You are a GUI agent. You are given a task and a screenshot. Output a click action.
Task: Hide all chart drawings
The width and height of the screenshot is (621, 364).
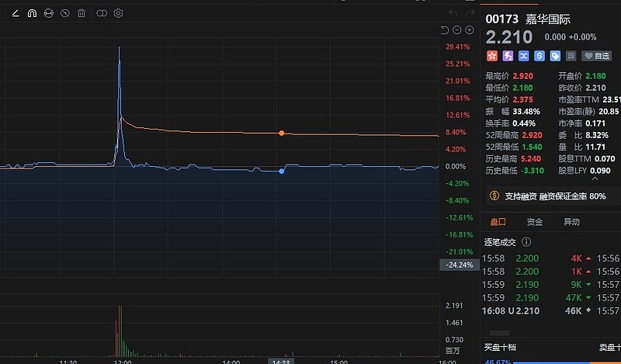65,13
